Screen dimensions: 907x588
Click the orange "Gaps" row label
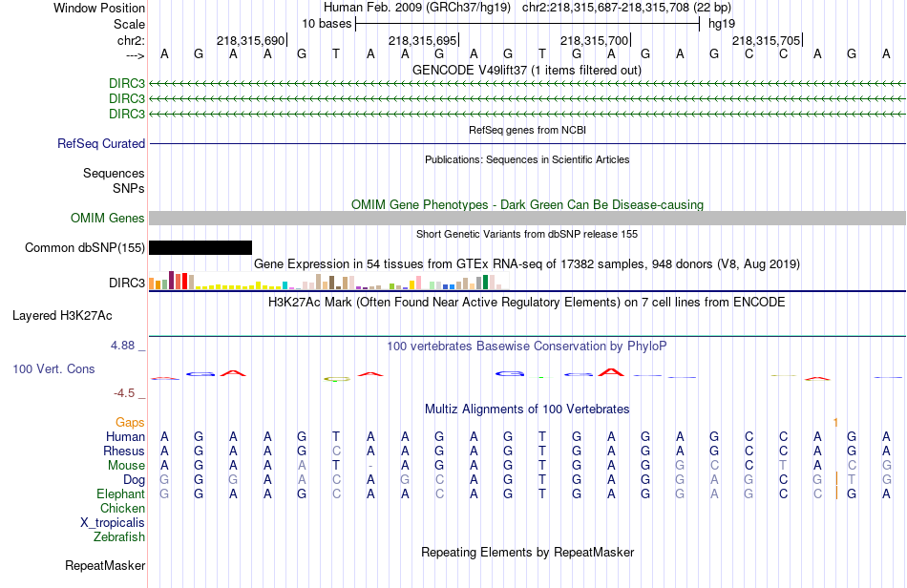point(130,423)
